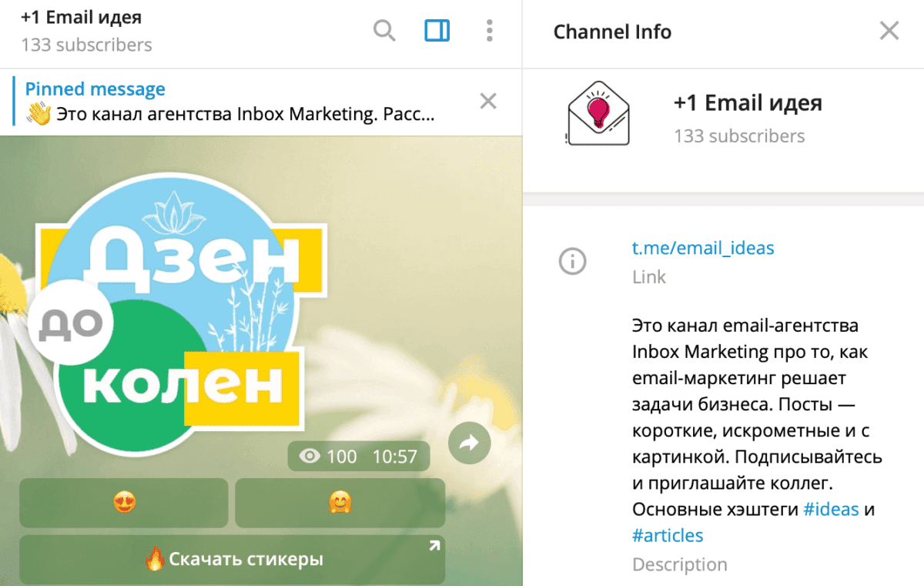Open the three-dot channel menu
Viewport: 924px width, 586px height.
tap(489, 31)
